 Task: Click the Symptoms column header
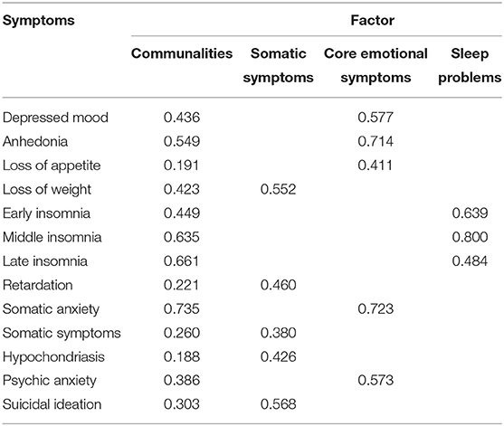[x=39, y=21]
